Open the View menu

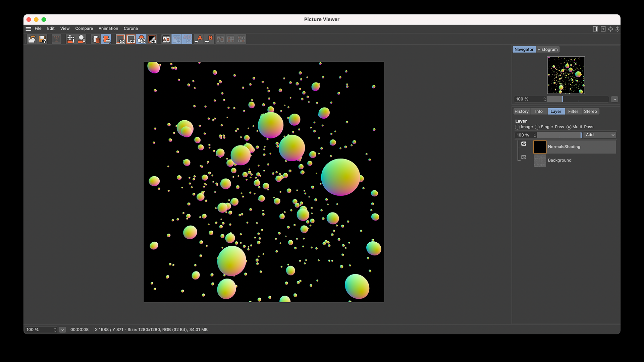click(65, 28)
